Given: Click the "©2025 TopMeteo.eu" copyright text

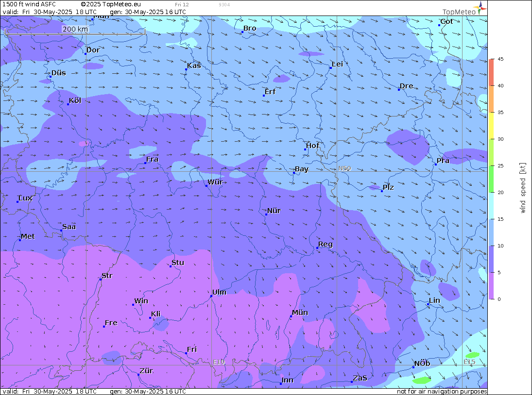Looking at the screenshot, I should 111,4.
